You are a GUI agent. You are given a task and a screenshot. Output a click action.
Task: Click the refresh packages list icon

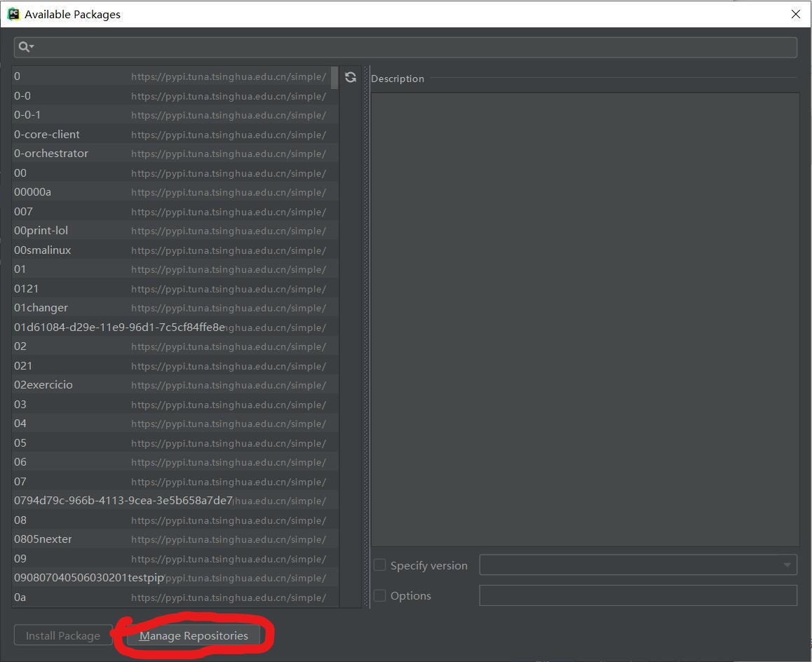[351, 77]
